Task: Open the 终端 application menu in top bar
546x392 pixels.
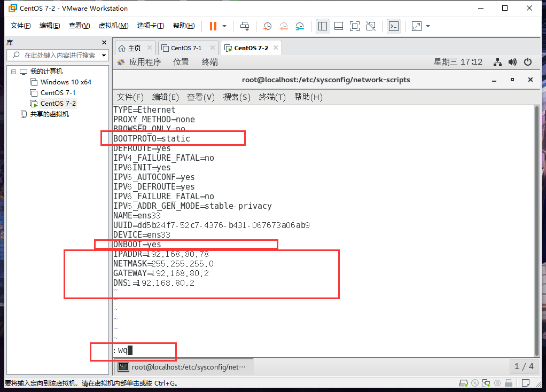Action: (x=210, y=62)
